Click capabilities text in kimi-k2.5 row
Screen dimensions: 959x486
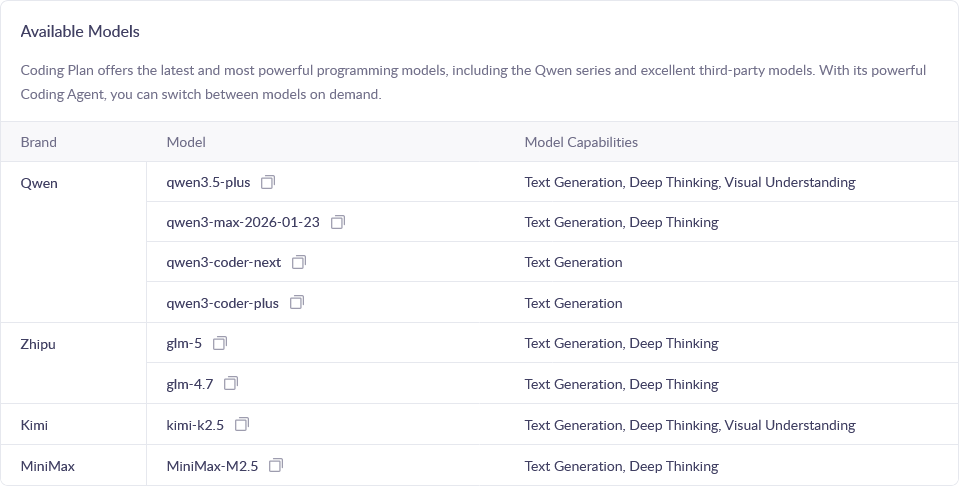(x=690, y=425)
